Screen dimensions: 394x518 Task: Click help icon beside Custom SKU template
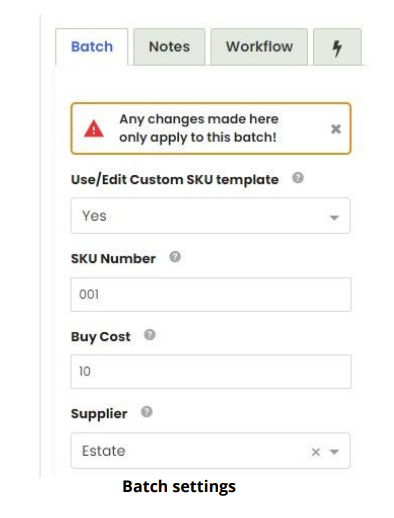click(x=298, y=178)
